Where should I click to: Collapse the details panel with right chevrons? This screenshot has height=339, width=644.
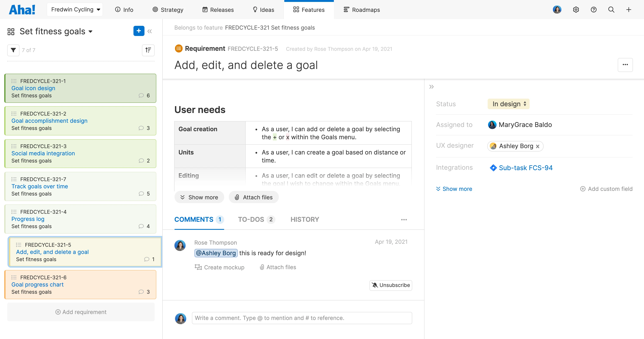[431, 87]
